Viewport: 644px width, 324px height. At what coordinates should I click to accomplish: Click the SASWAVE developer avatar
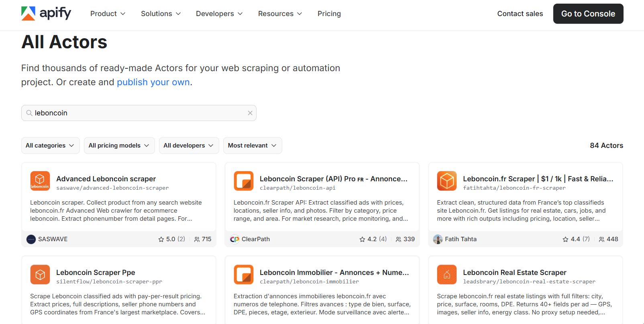[x=31, y=239]
